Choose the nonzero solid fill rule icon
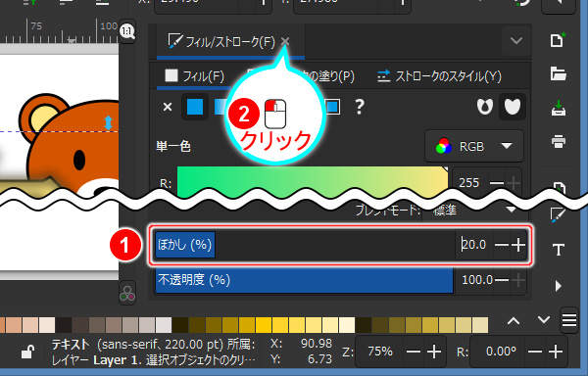This screenshot has height=376, width=588. click(x=513, y=107)
